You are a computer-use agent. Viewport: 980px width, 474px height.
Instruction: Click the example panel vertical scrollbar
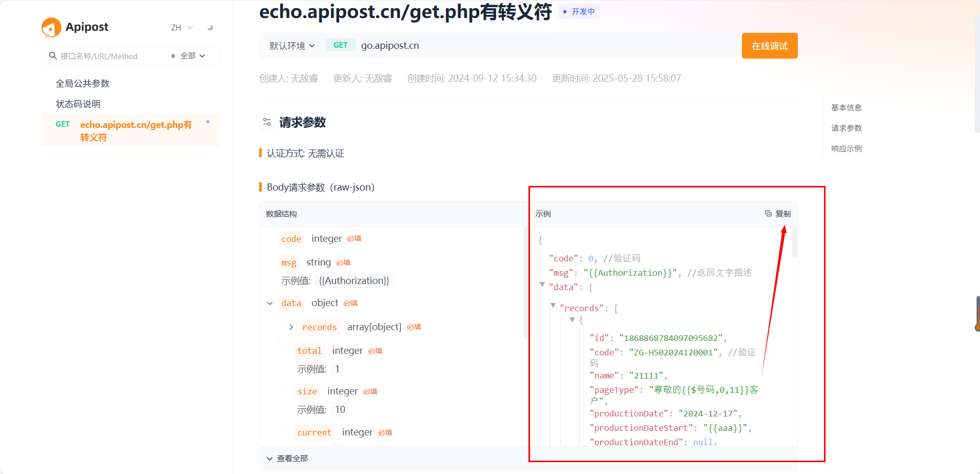coord(795,242)
